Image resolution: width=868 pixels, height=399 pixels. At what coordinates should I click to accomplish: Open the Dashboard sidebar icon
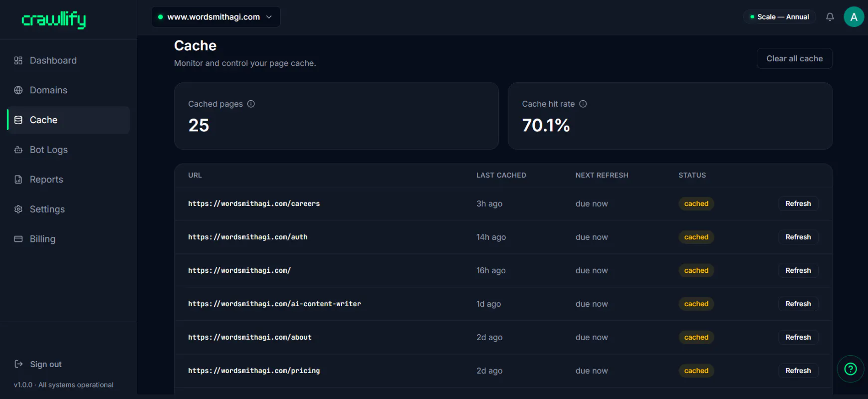[18, 60]
